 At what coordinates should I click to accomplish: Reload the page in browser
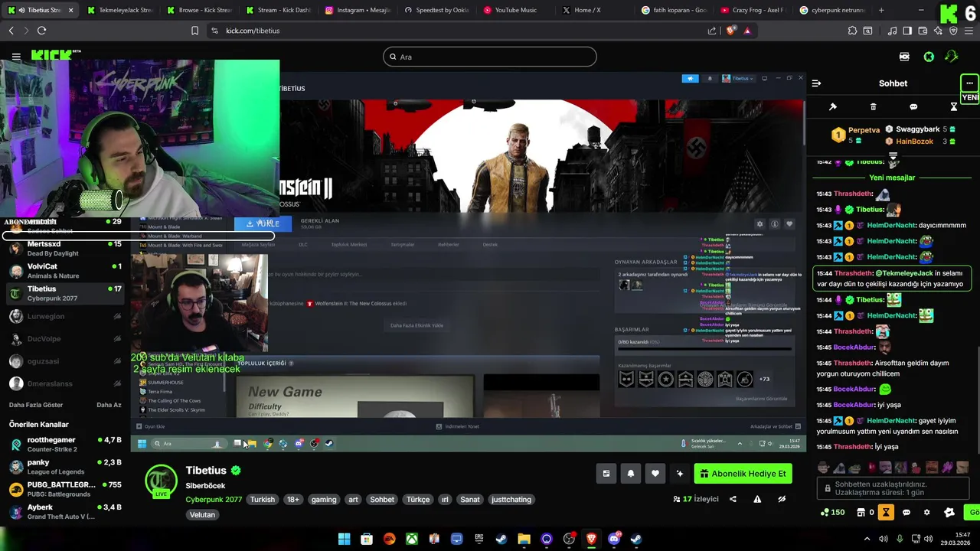41,31
